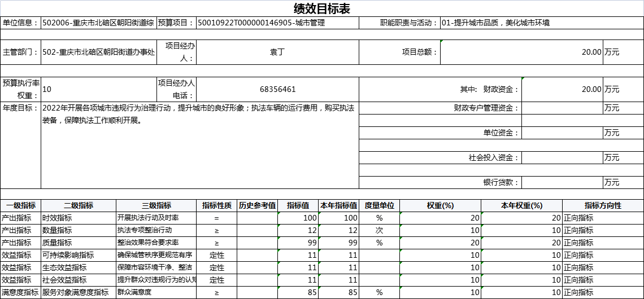Screen dimensions: 644x299
Task: Click the 主管部门 value cell 502-重庆市北碚区朝阳街道办事处
Action: tap(98, 52)
